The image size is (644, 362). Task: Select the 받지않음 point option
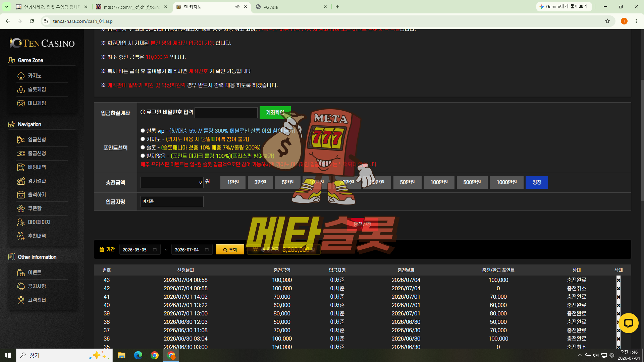(x=143, y=156)
